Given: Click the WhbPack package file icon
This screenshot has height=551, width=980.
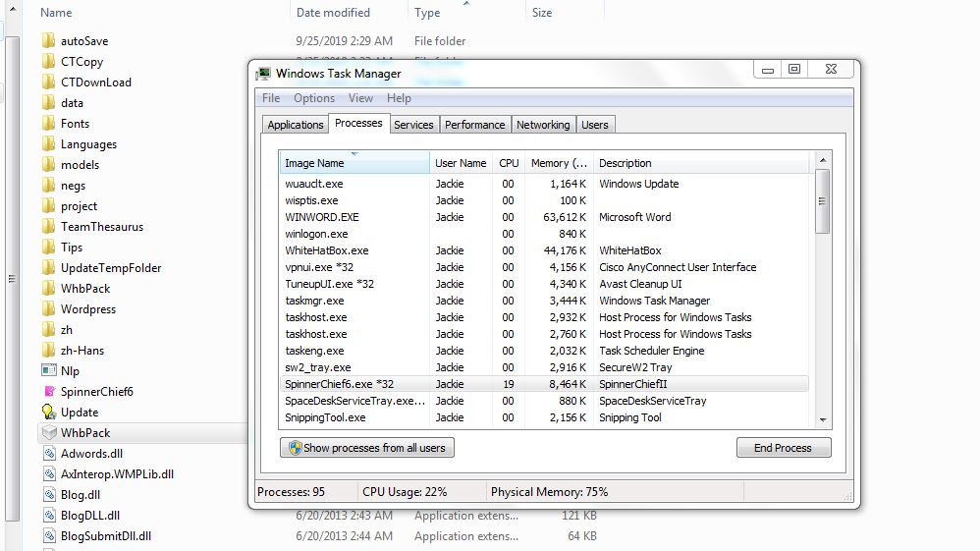Looking at the screenshot, I should [x=48, y=432].
